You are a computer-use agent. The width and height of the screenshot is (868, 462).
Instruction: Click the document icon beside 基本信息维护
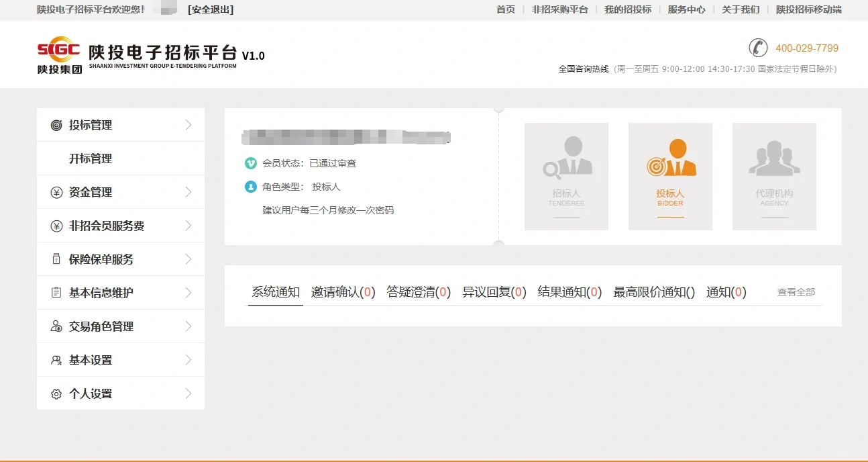pyautogui.click(x=56, y=292)
